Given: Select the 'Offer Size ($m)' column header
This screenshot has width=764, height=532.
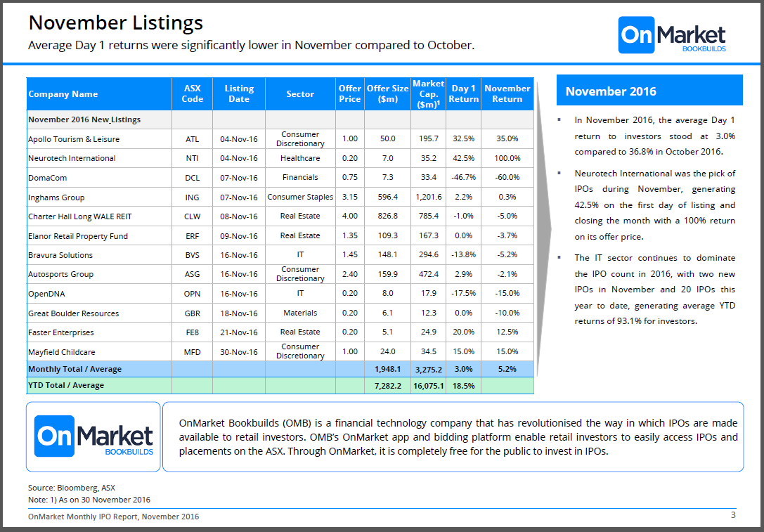Looking at the screenshot, I should click(x=387, y=94).
